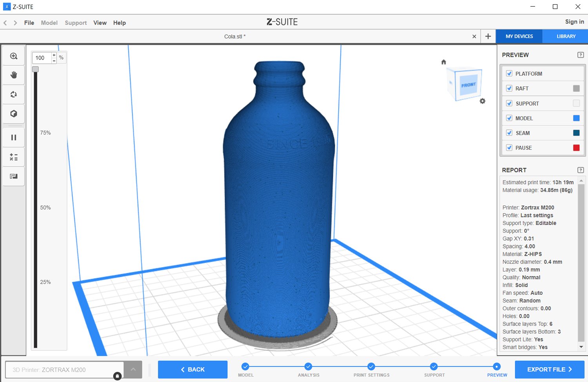The height and width of the screenshot is (382, 588).
Task: Click the Layer 0.19 mm report line
Action: pyautogui.click(x=521, y=270)
